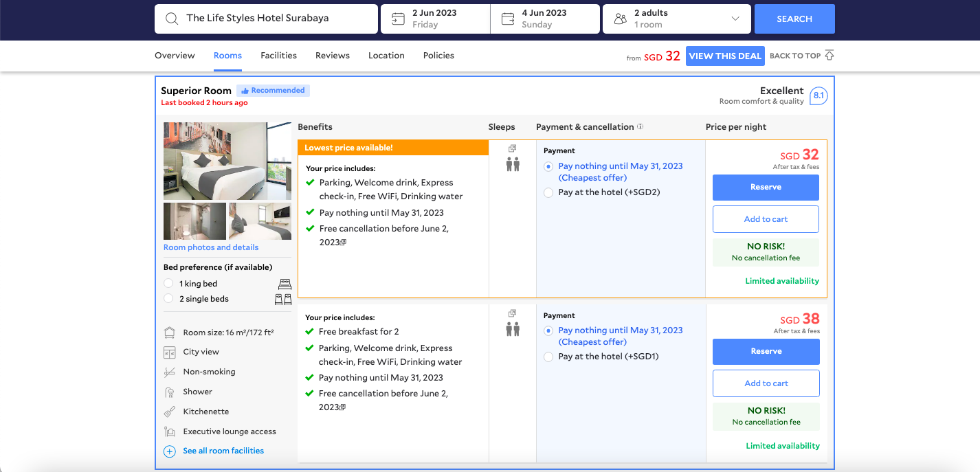Click 'Last booked 2 hours ago' text
The height and width of the screenshot is (472, 980).
tap(204, 103)
